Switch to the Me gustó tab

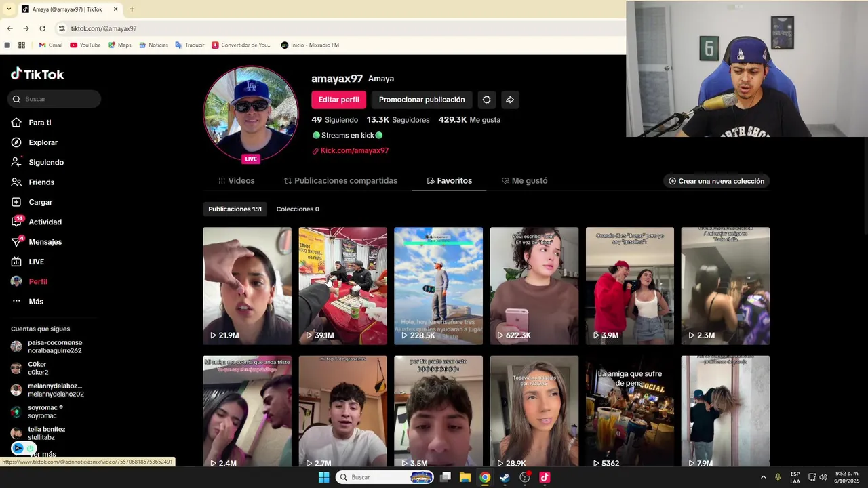click(x=524, y=181)
